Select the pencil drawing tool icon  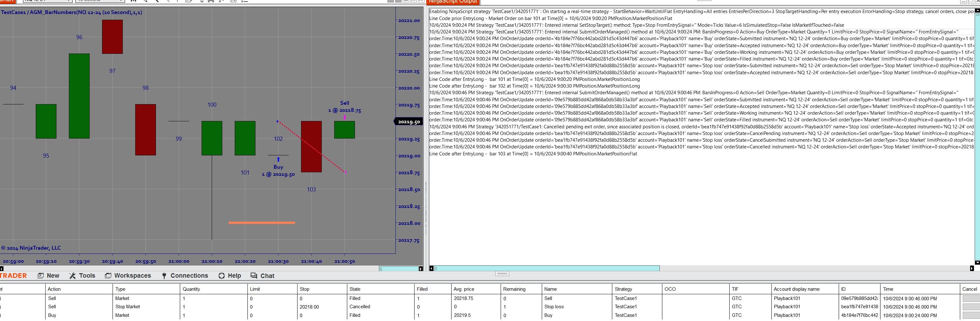coord(157,2)
